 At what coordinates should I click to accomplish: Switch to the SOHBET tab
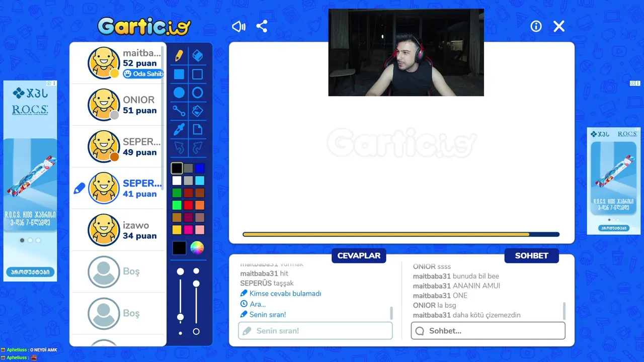531,255
